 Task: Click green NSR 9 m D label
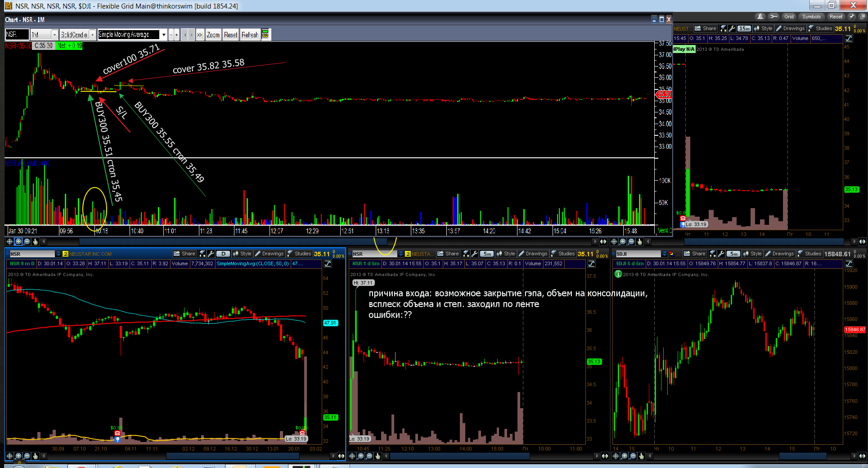[22, 264]
